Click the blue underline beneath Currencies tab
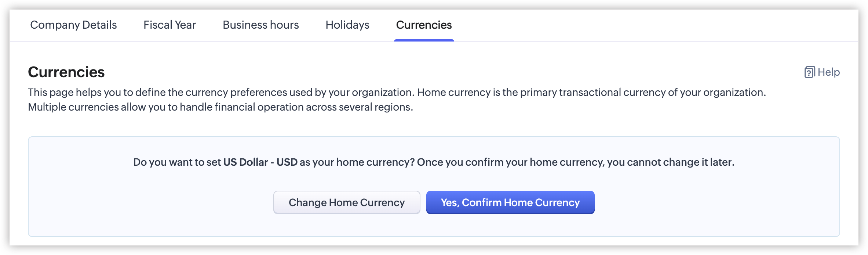The height and width of the screenshot is (255, 868). 424,40
